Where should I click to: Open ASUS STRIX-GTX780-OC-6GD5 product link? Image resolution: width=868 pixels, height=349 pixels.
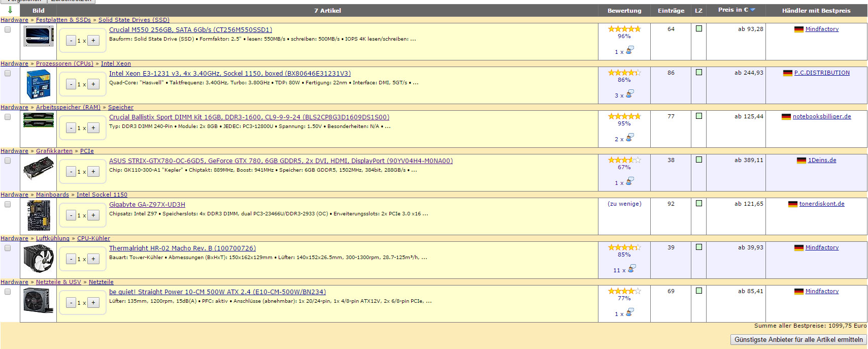click(281, 161)
